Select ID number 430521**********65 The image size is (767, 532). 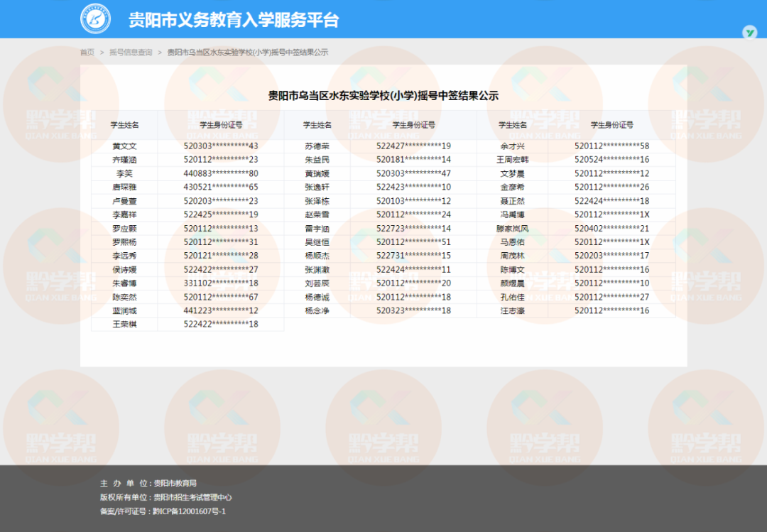tap(221, 187)
